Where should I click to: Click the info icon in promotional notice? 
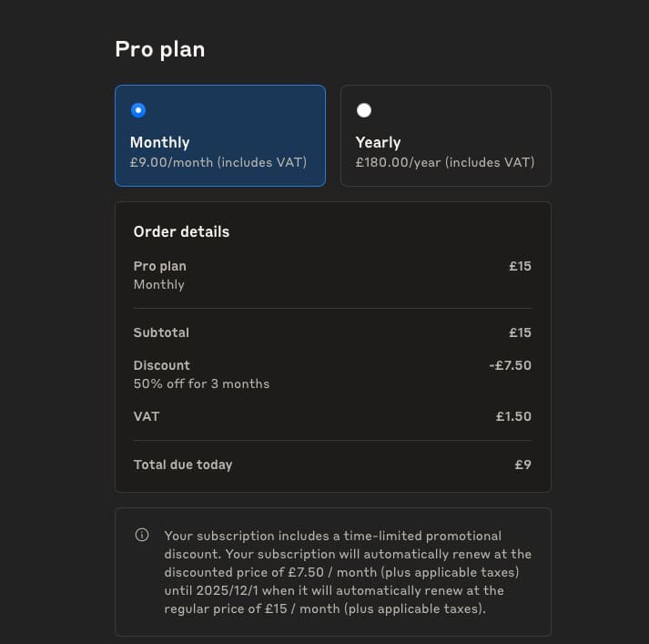pos(142,536)
